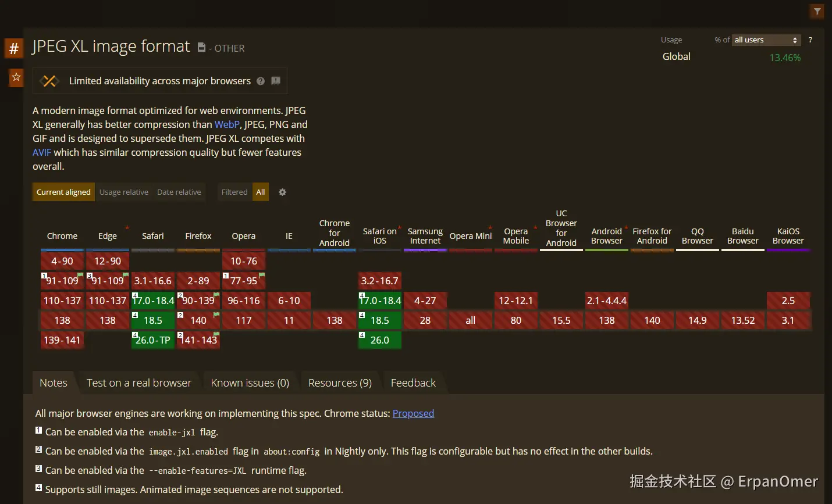
Task: Select Opera 10-76 version cell
Action: [x=244, y=261]
